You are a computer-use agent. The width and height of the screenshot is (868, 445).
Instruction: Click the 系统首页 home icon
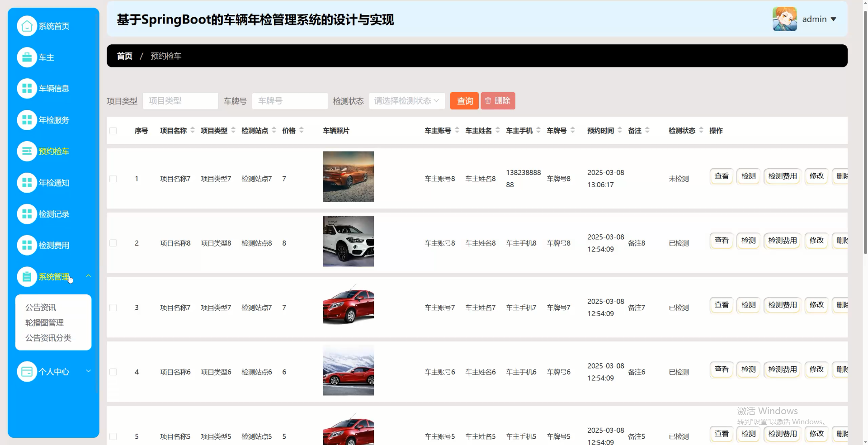coord(27,26)
